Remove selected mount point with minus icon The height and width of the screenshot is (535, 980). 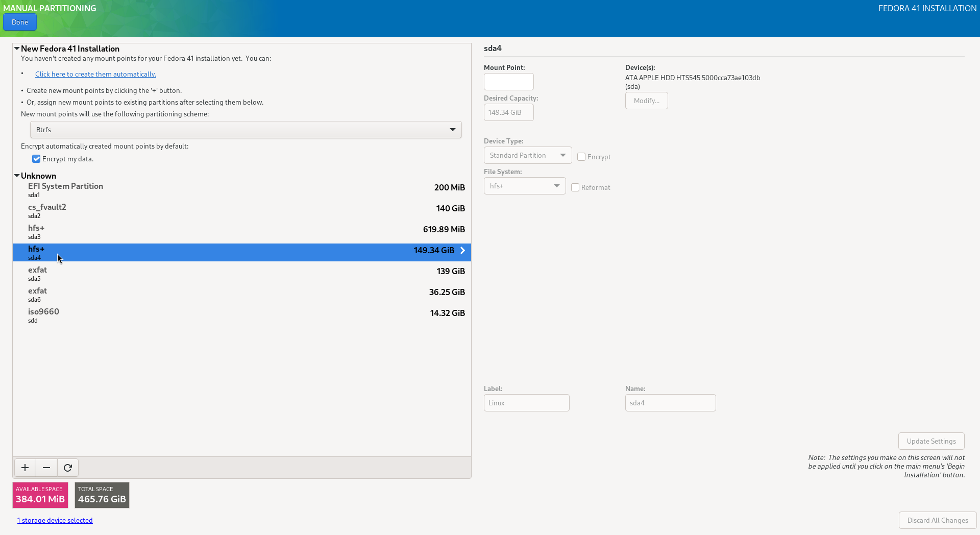[46, 468]
